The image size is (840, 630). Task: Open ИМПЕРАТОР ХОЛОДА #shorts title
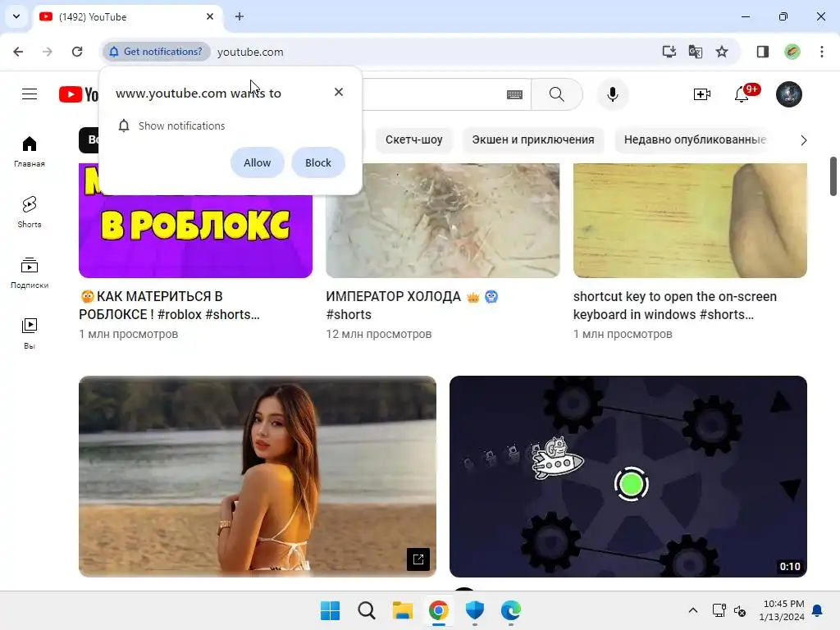412,305
